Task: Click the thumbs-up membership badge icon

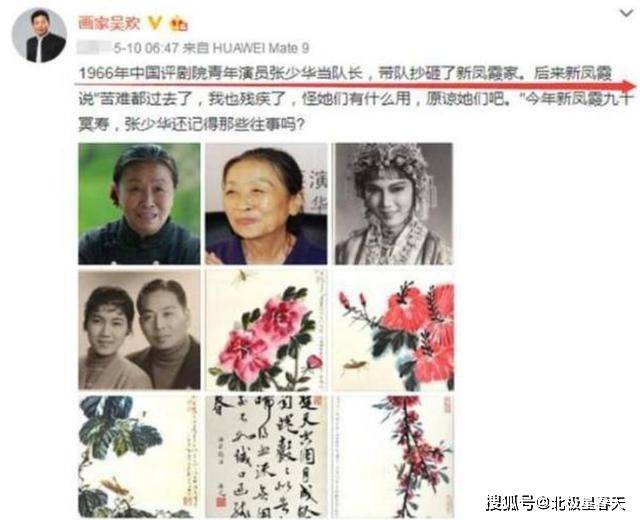Action: pyautogui.click(x=178, y=23)
